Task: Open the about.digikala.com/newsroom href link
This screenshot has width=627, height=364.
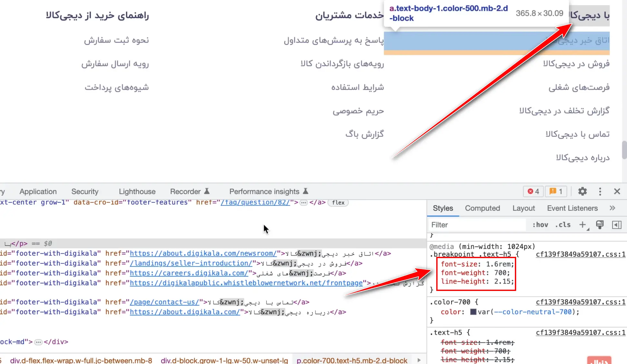Action: pyautogui.click(x=203, y=254)
